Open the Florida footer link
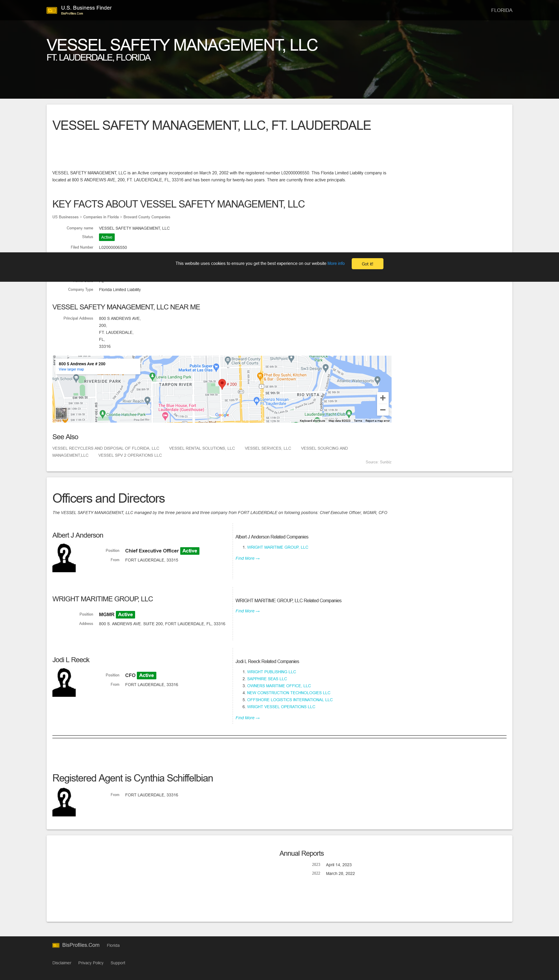Viewport: 559px width, 980px height. [x=113, y=945]
